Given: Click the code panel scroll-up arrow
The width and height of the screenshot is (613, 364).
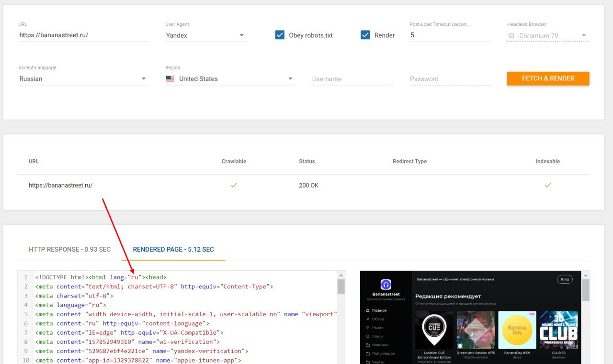Looking at the screenshot, I should [341, 275].
